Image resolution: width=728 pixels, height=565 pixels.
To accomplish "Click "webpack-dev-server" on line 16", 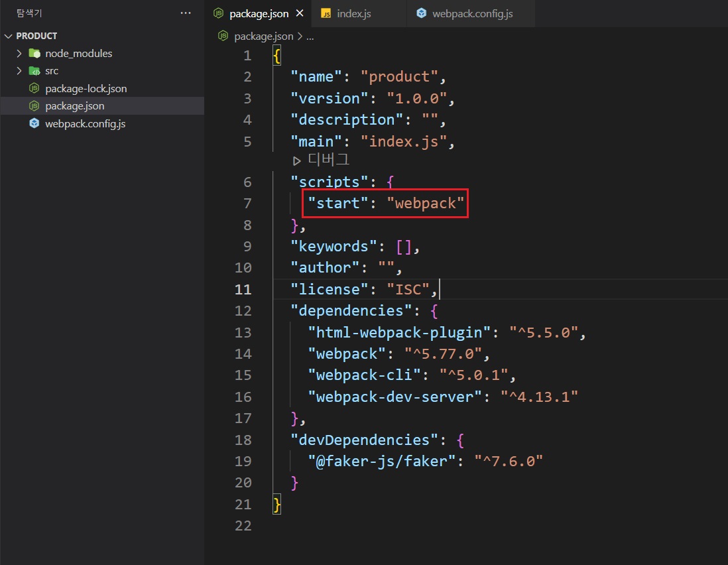I will (x=394, y=397).
